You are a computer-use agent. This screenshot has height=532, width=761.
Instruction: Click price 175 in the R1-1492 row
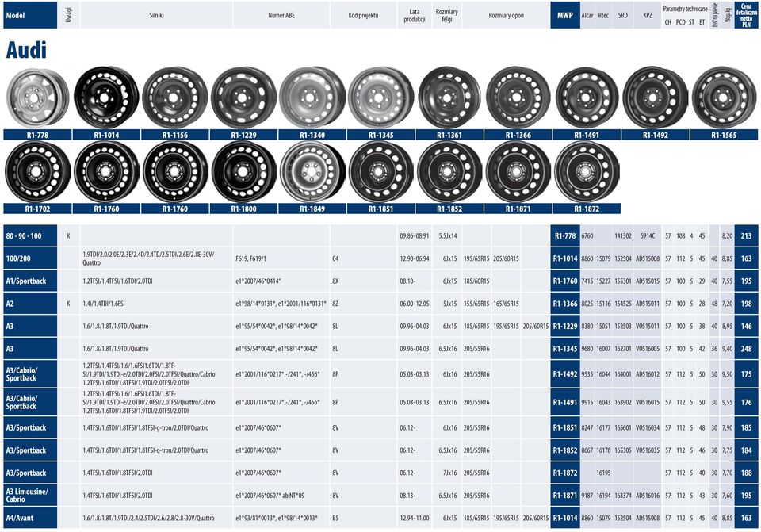click(747, 373)
